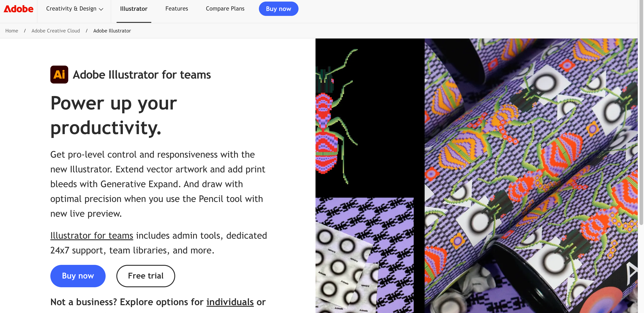Open the Adobe Creative Cloud breadcrumb
The image size is (644, 313).
[x=55, y=31]
